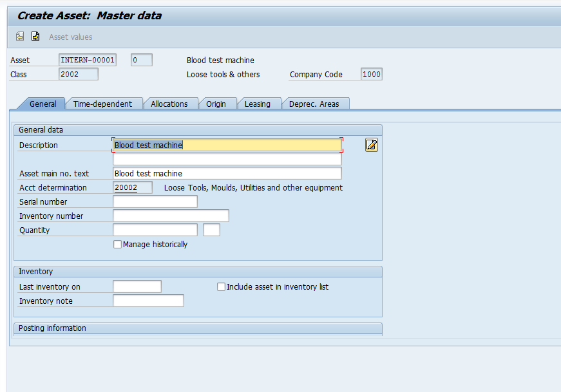
Task: Click the second empty description line field
Action: (227, 159)
